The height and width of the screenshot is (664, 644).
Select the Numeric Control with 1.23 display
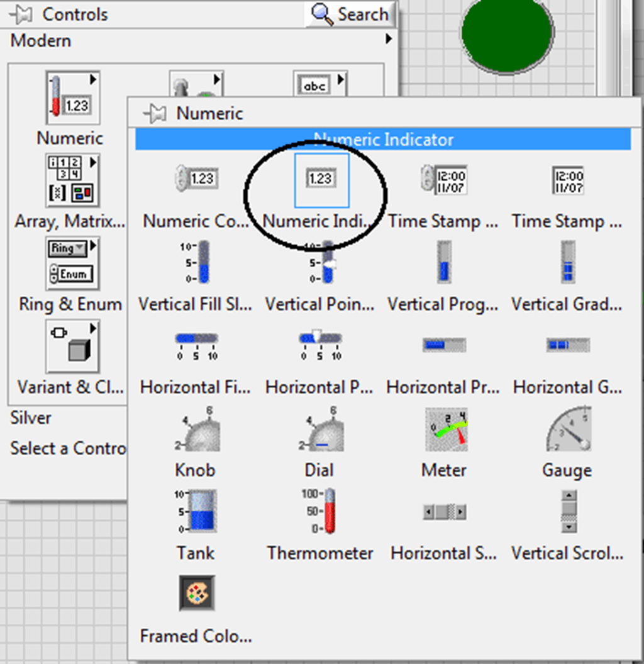click(x=196, y=178)
